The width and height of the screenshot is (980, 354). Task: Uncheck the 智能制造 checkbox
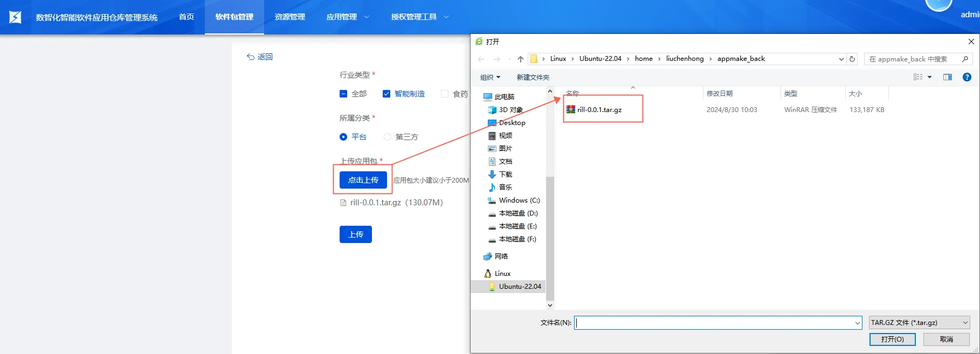pyautogui.click(x=387, y=94)
